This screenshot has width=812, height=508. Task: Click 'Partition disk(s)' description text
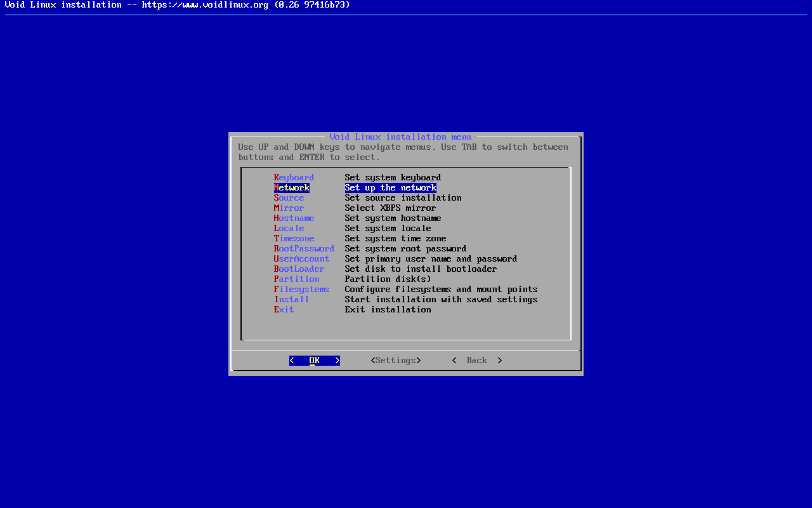388,279
